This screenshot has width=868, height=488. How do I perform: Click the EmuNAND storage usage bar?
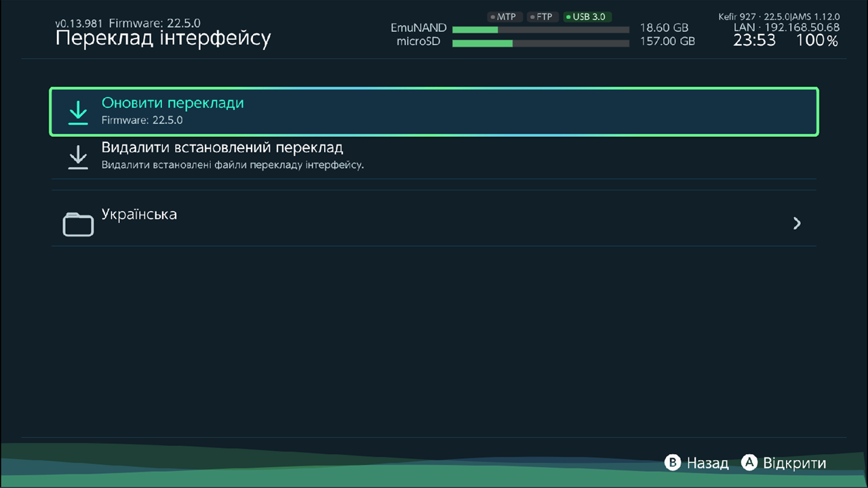[540, 29]
